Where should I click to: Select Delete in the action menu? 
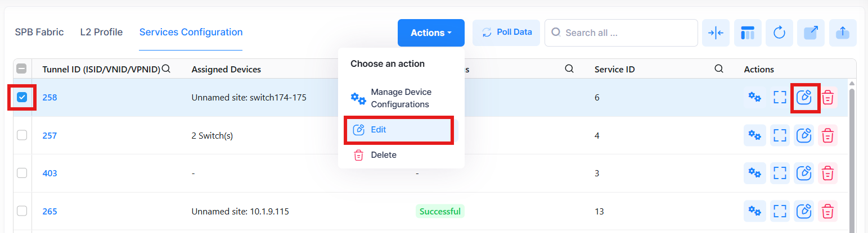pyautogui.click(x=383, y=155)
